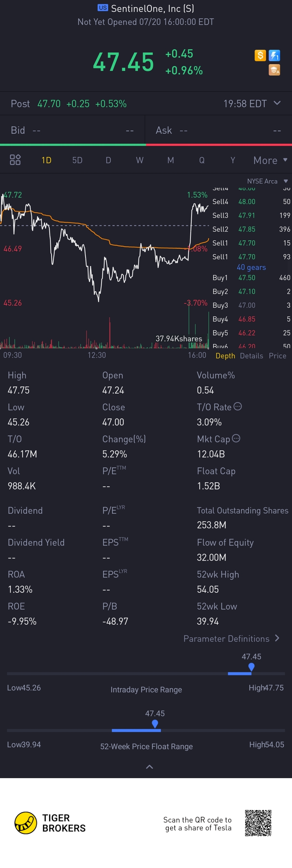Collapse the stats panel with up chevron
Screen dimensions: 292x868
coord(150,767)
